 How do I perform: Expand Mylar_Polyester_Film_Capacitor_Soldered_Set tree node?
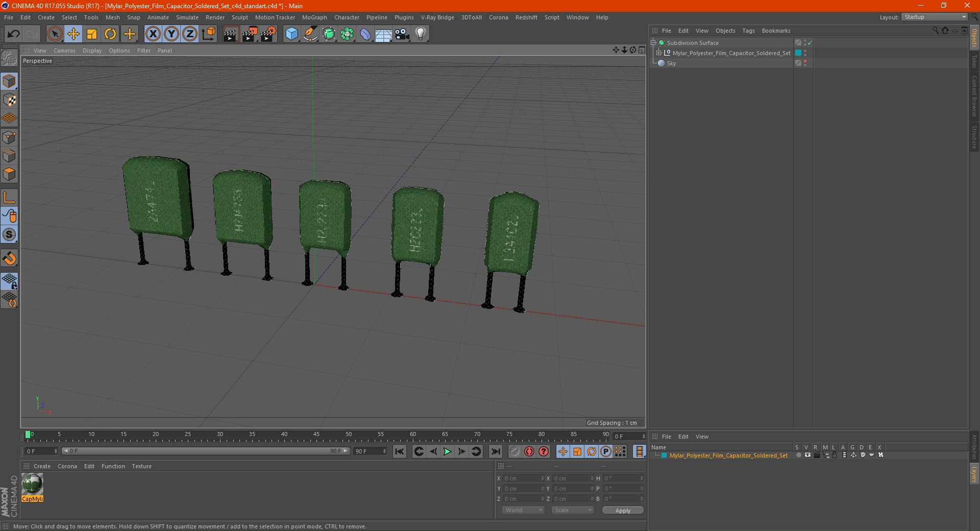tap(658, 53)
